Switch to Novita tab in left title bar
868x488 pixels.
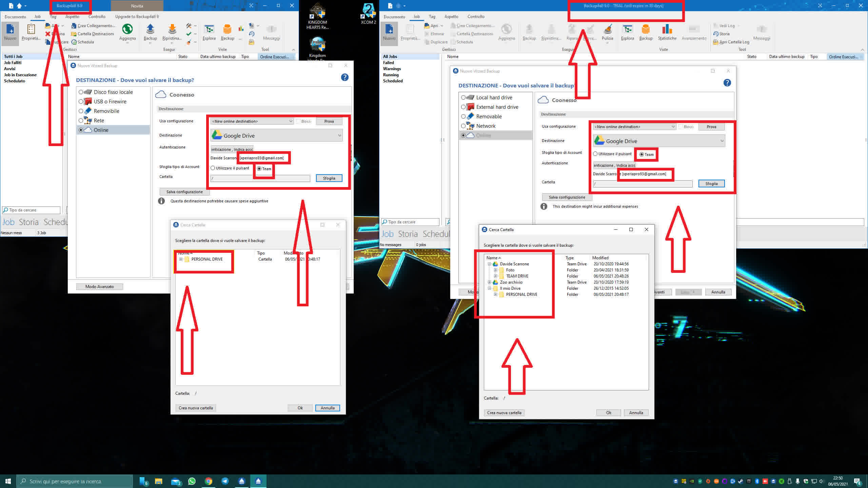tap(137, 6)
